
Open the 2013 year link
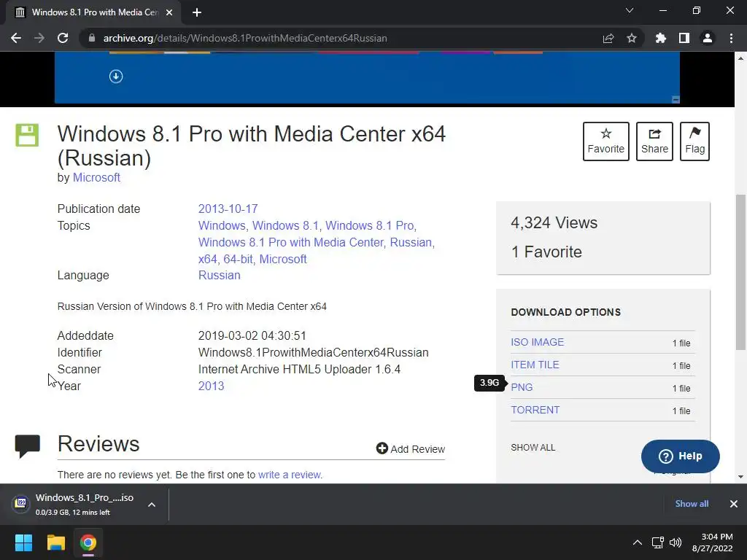tap(211, 386)
